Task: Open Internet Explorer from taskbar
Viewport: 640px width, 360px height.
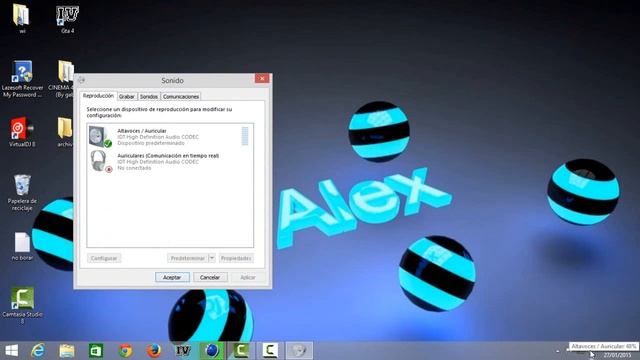Action: [38, 351]
